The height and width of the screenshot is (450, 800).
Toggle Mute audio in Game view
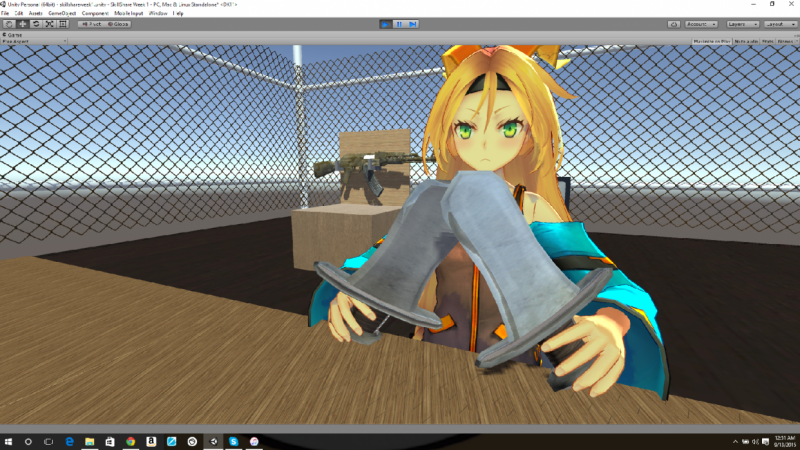point(746,41)
